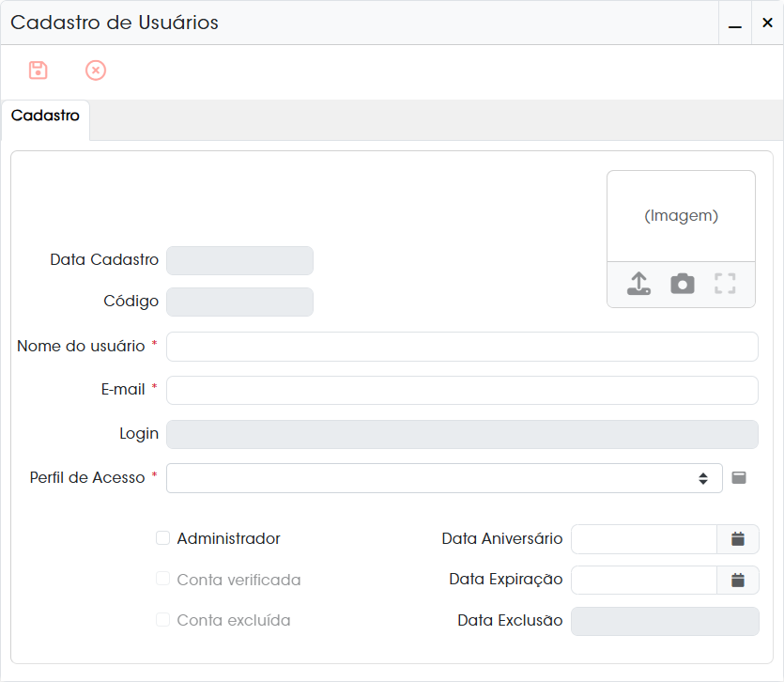Viewport: 784px width, 682px height.
Task: Click the Código field
Action: pos(239,302)
